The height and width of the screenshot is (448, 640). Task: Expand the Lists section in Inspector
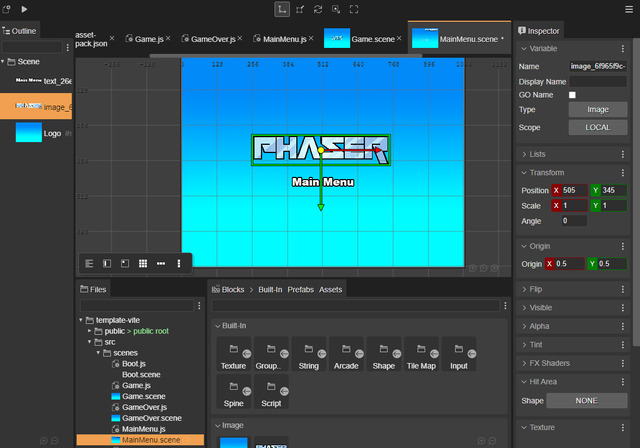tap(573, 154)
